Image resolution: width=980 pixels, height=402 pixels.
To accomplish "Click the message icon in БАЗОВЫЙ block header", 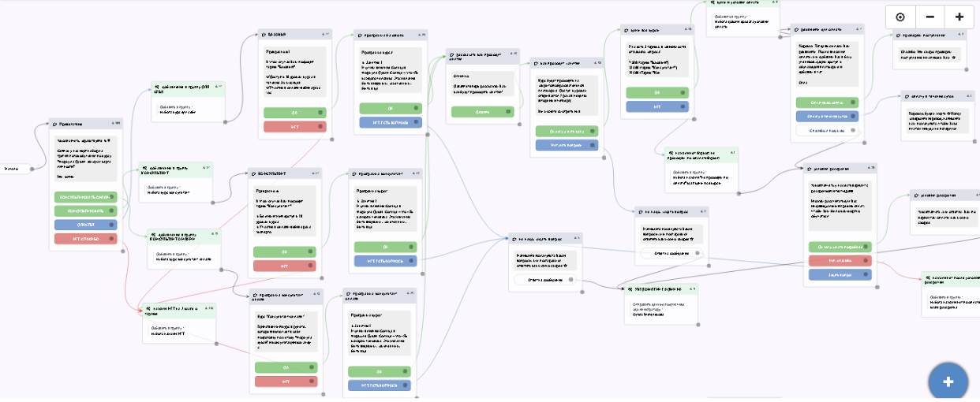I will coord(264,35).
